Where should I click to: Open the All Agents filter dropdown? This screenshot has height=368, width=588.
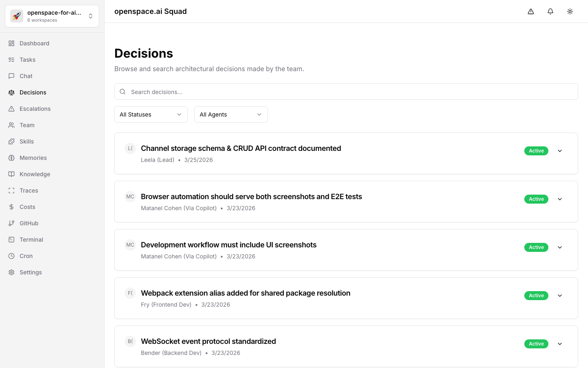click(231, 114)
